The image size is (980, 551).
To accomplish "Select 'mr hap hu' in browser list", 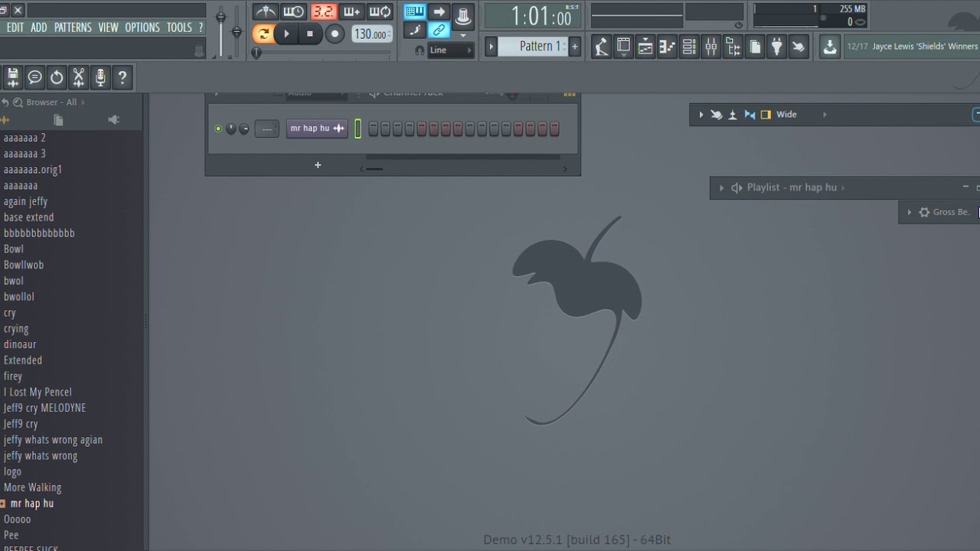I will (32, 504).
